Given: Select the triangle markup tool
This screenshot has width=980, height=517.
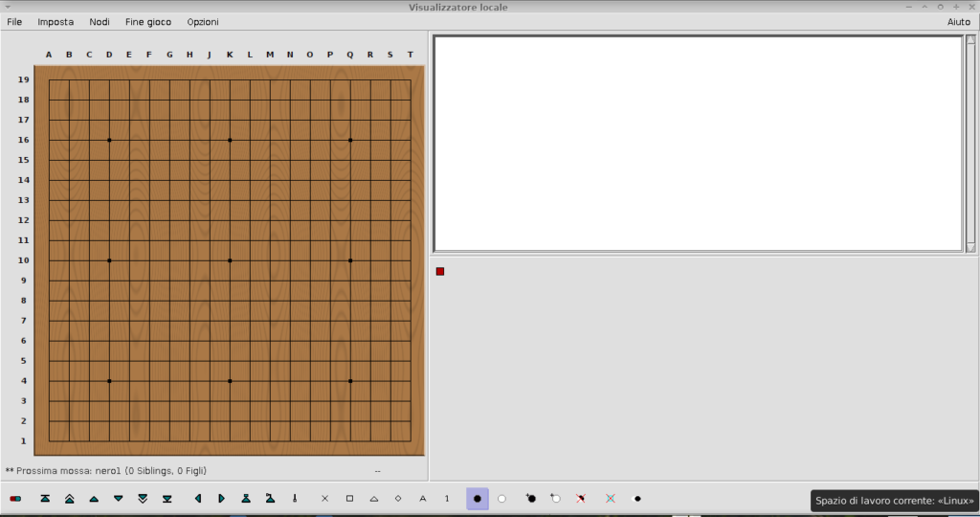Looking at the screenshot, I should tap(374, 499).
